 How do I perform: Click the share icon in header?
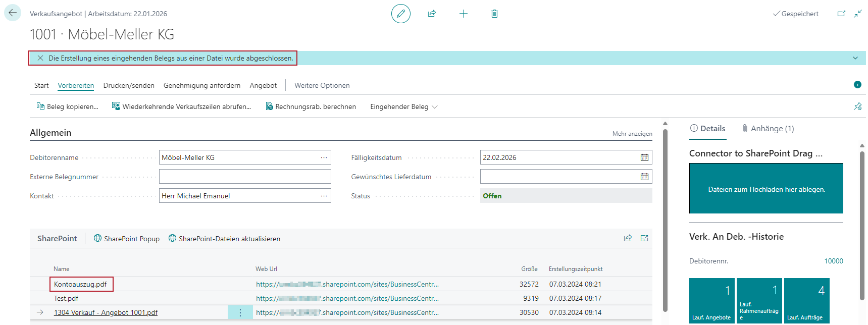point(432,14)
